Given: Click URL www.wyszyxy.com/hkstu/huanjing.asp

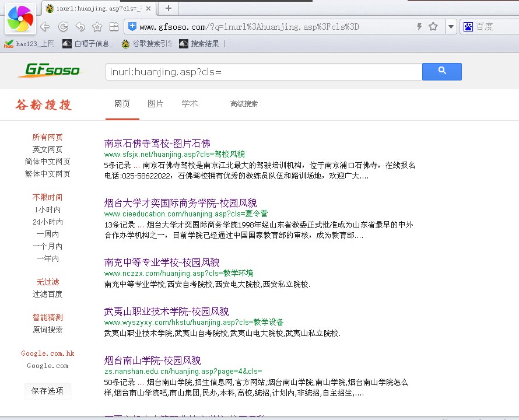Looking at the screenshot, I should click(194, 322).
